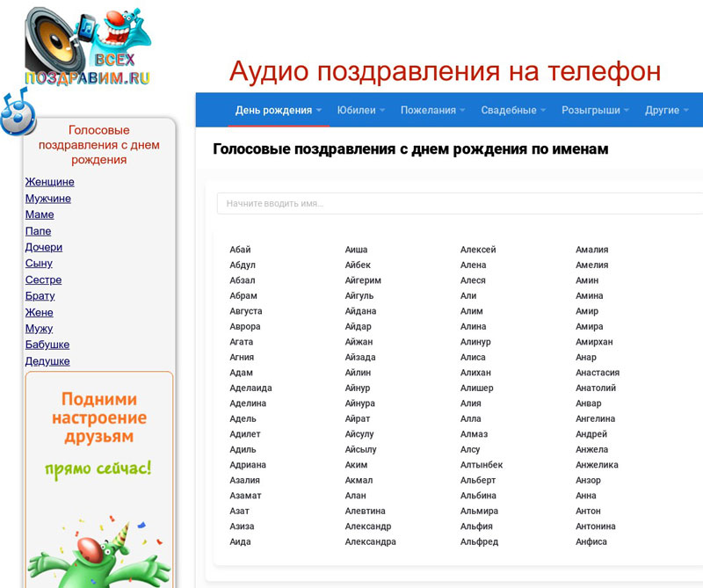Image resolution: width=703 pixels, height=588 pixels.
Task: Go to the Папе greetings link
Action: tap(38, 231)
